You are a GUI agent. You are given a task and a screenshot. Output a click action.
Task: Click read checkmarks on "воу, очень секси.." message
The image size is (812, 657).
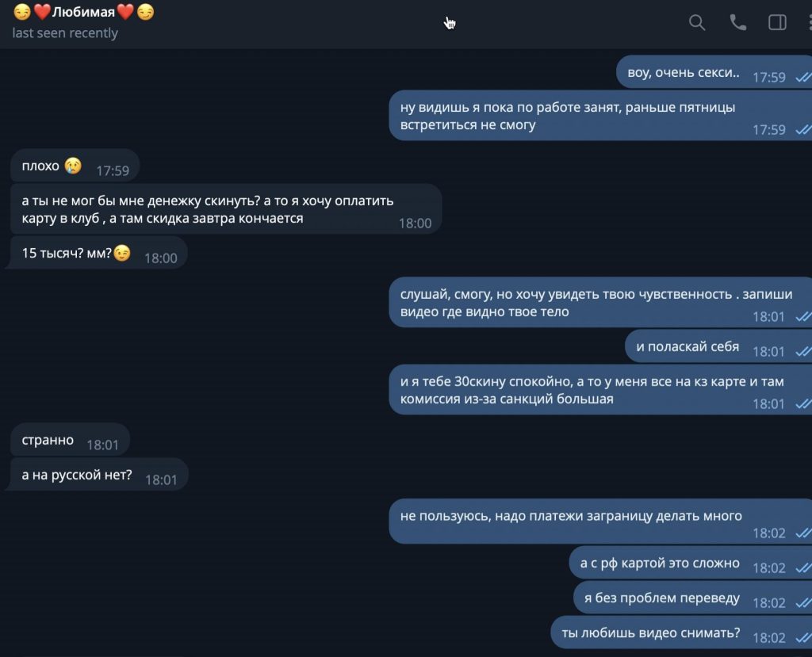coord(802,78)
